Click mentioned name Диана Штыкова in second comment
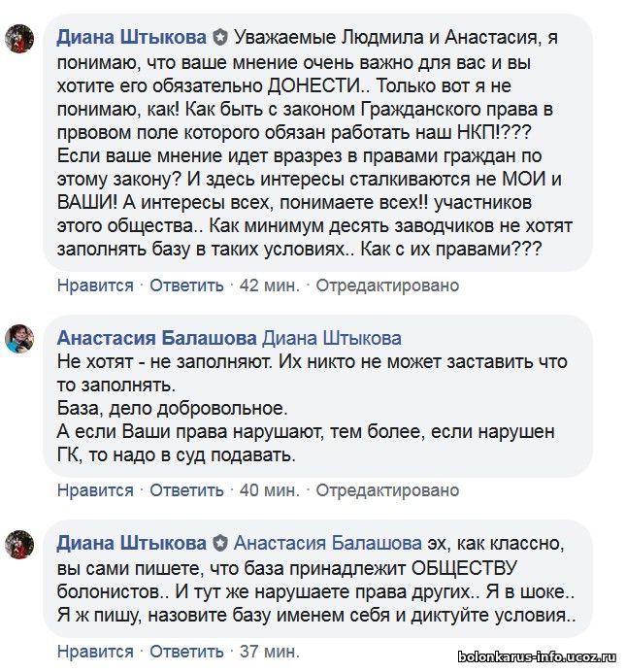This screenshot has height=672, width=626. [332, 338]
